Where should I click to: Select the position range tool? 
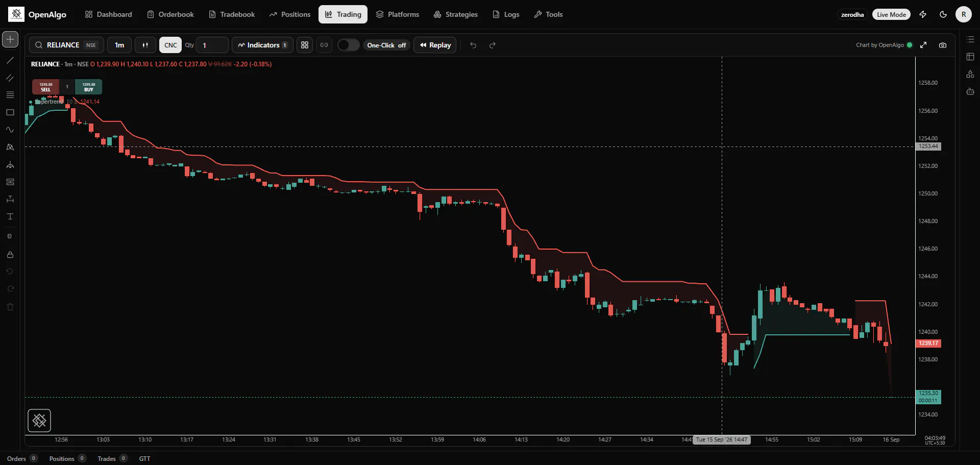click(x=10, y=182)
